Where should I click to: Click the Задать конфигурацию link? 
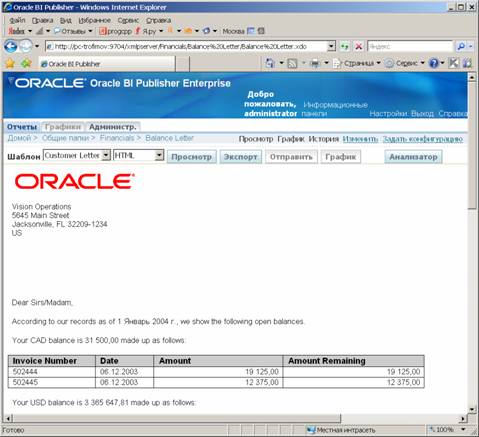(x=423, y=139)
